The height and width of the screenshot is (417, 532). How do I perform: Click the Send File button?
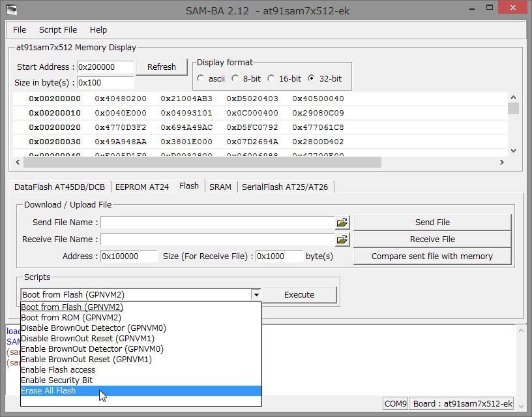[x=432, y=223]
